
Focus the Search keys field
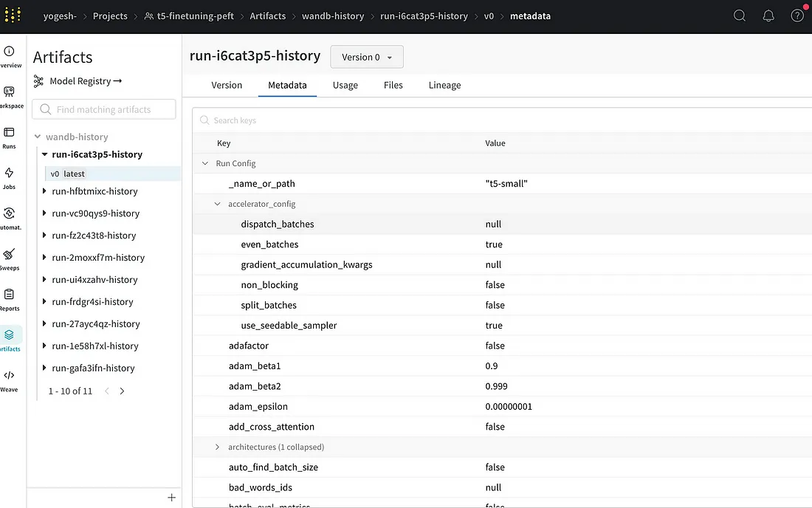(502, 120)
